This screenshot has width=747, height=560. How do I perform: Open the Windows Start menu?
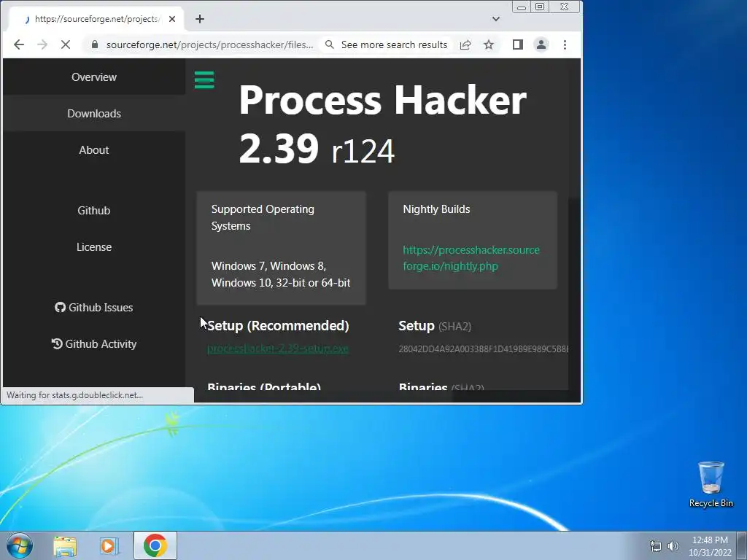tap(20, 545)
